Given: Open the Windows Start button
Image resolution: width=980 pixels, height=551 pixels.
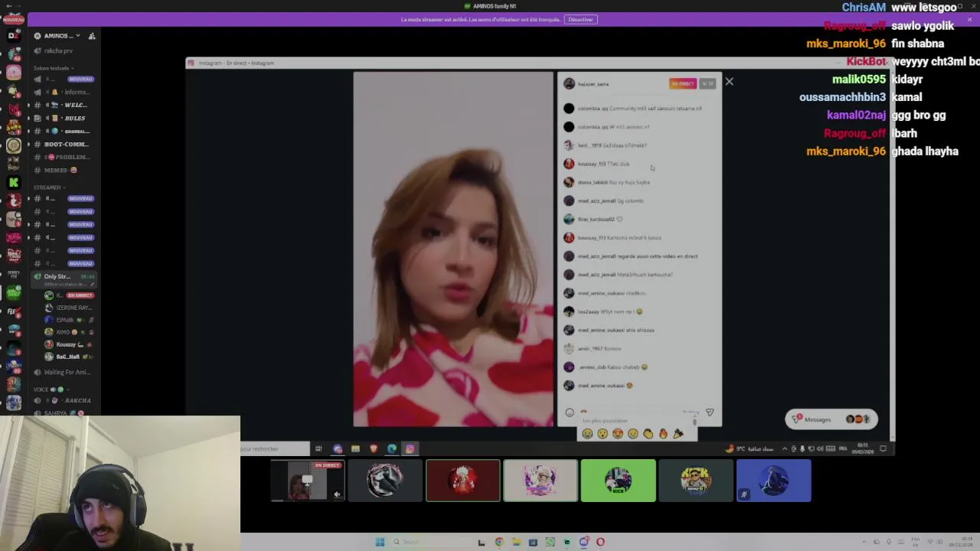Looking at the screenshot, I should tap(380, 542).
